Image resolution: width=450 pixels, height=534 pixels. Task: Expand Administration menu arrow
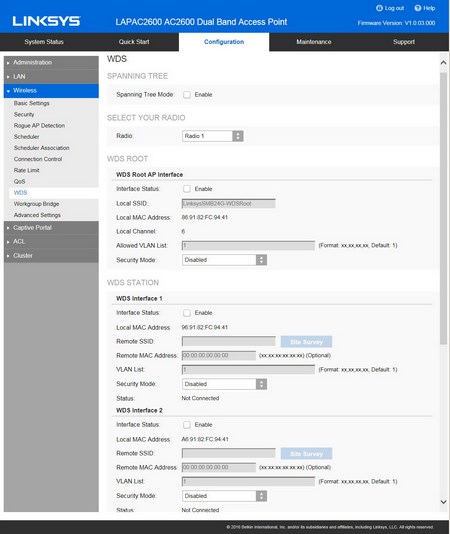point(8,63)
